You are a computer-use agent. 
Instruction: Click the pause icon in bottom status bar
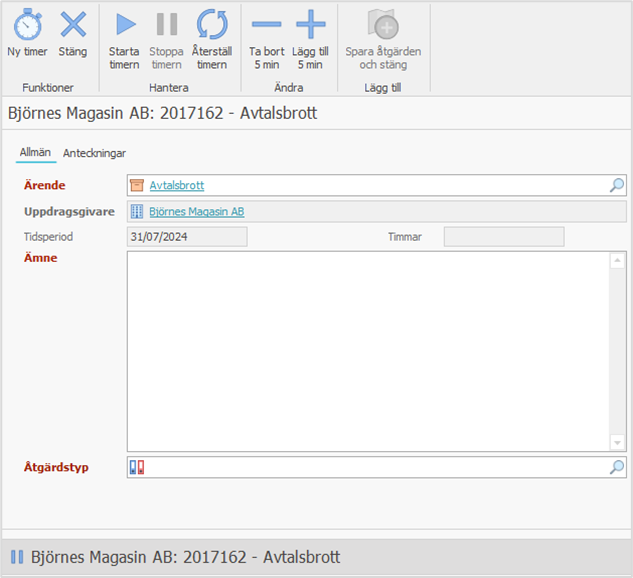click(x=17, y=557)
